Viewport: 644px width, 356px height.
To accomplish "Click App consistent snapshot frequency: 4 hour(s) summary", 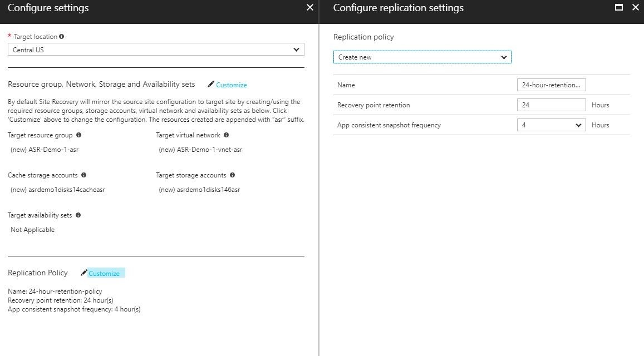I will tap(74, 309).
